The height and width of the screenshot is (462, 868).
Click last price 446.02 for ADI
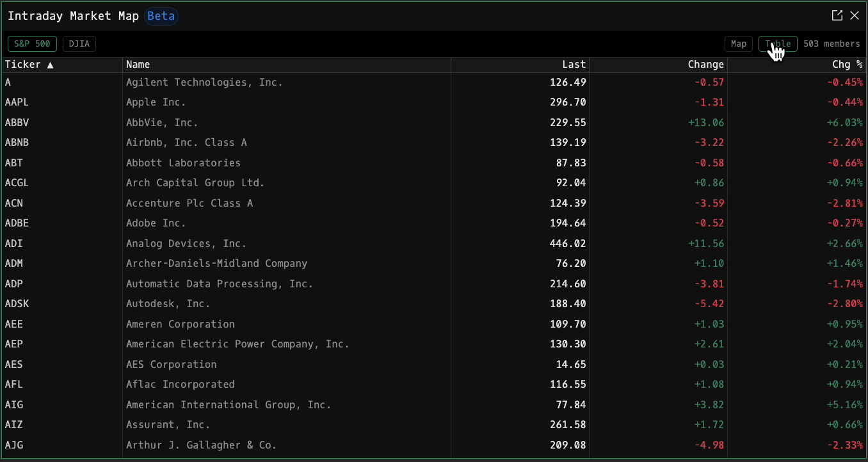[568, 244]
